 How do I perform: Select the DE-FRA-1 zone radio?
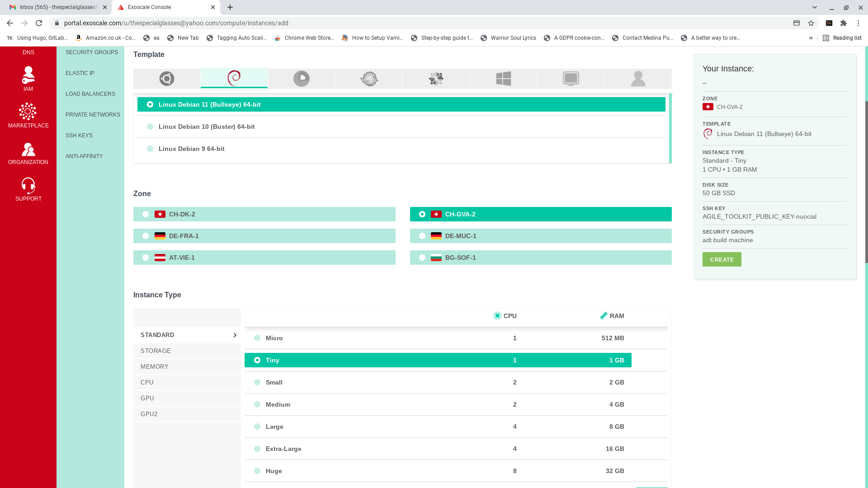coord(146,236)
